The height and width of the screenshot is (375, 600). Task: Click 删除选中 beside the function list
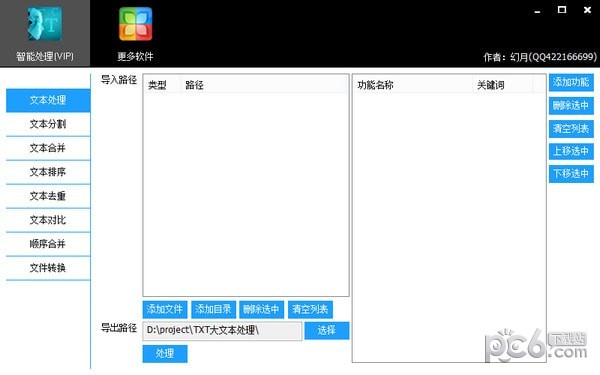(571, 106)
